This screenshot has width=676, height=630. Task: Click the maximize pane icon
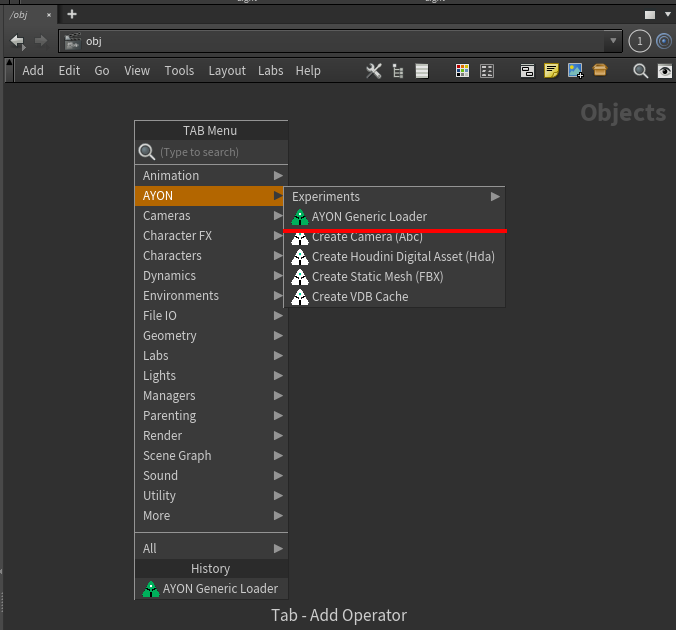pos(650,15)
